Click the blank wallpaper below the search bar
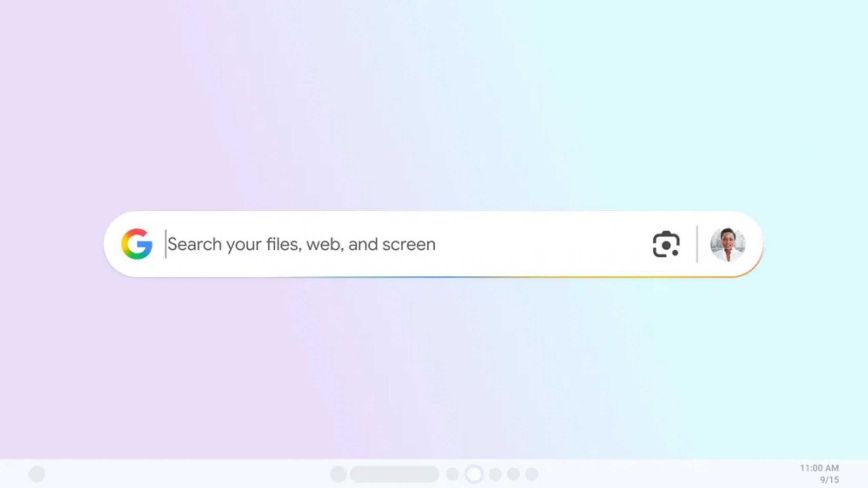868x488 pixels. pos(434,366)
